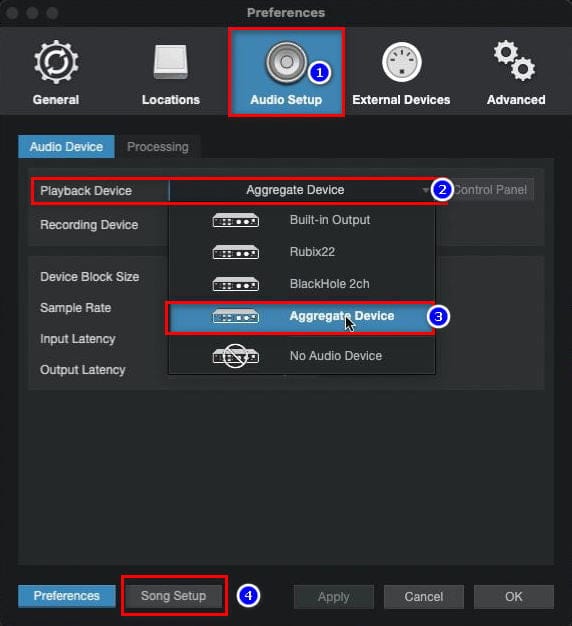Click the crossed-out No Audio Device icon
The image size is (572, 626).
(236, 356)
